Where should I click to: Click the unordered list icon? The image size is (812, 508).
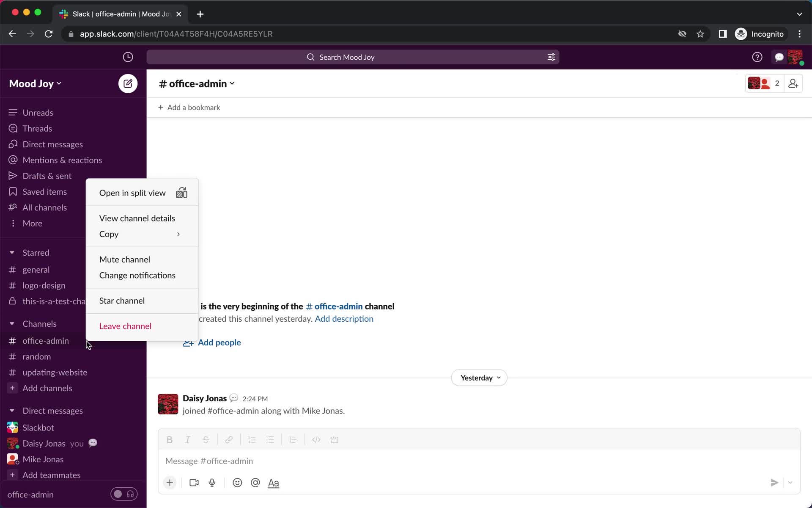point(271,439)
